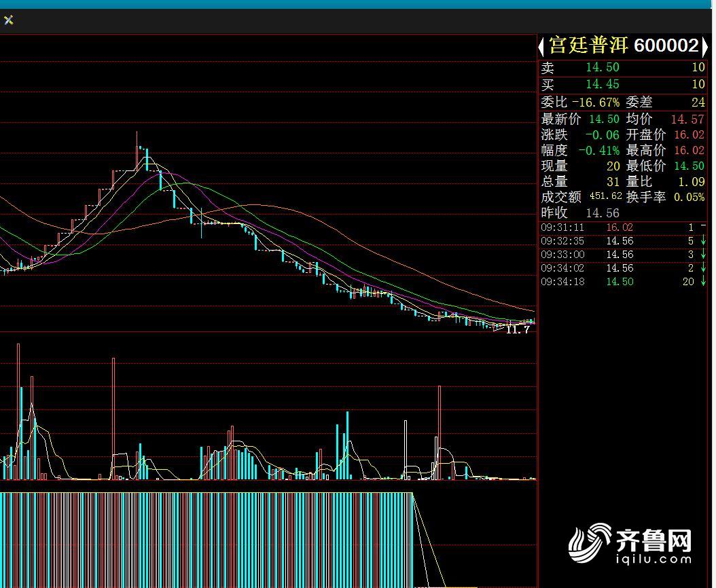The height and width of the screenshot is (588, 716).
Task: Click the 昨收 value 14.56
Action: coord(603,213)
